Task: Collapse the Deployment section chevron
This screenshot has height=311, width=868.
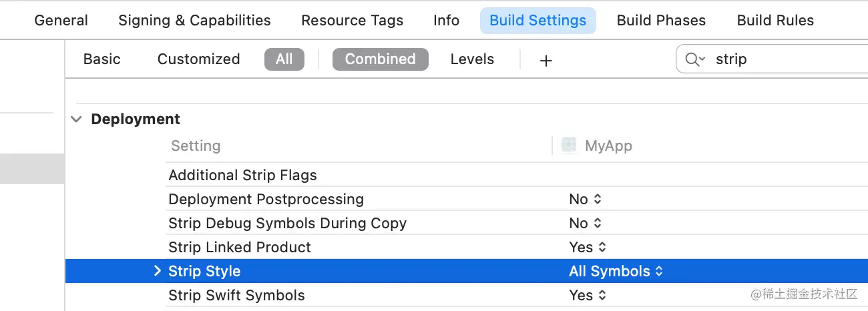Action: pyautogui.click(x=77, y=119)
